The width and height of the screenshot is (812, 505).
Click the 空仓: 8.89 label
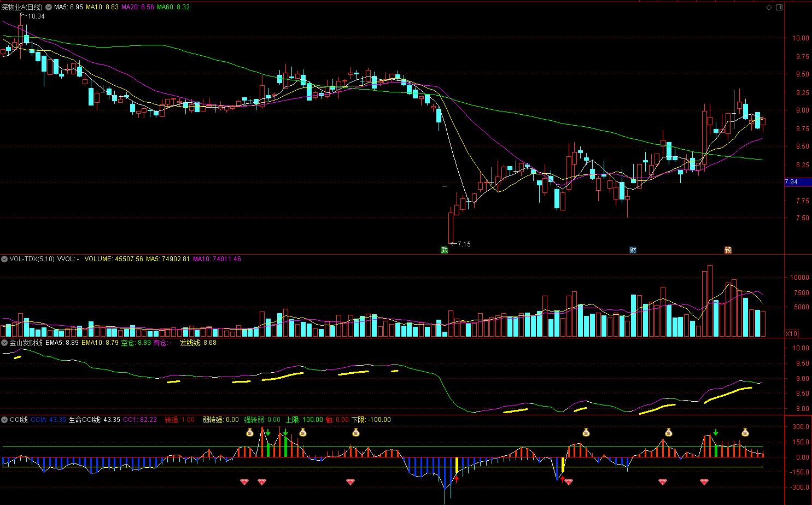(136, 343)
